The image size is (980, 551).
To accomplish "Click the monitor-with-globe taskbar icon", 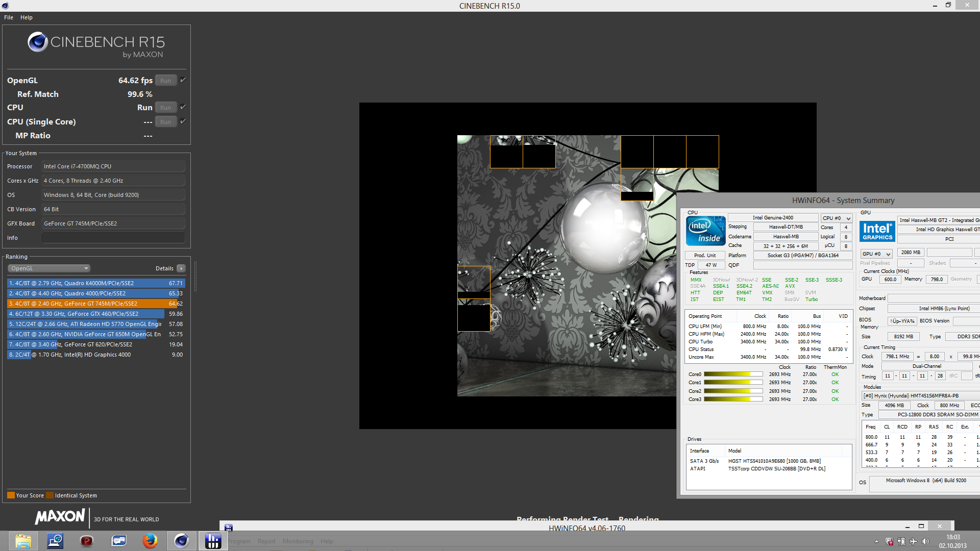I will tap(55, 541).
